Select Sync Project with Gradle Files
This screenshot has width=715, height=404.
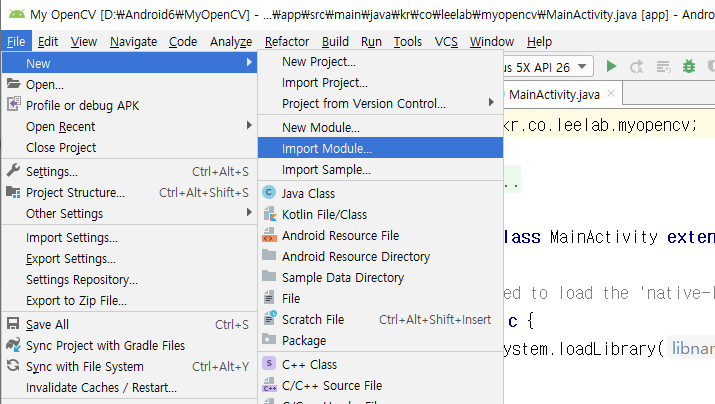point(105,345)
